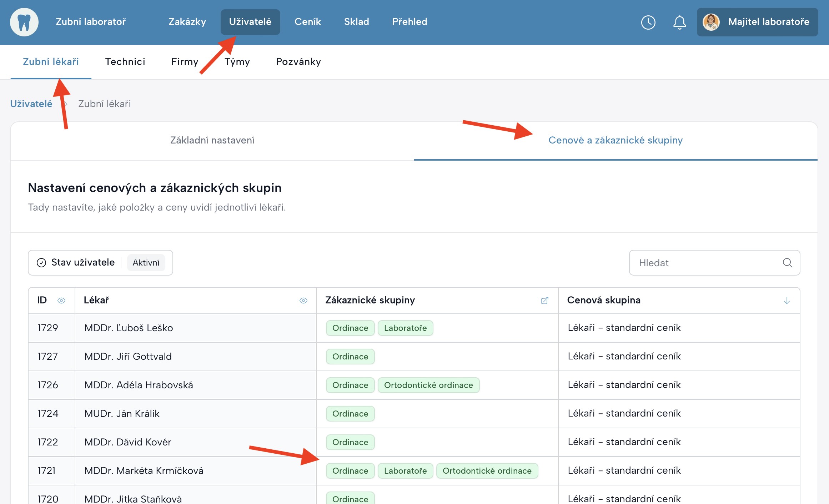Toggle Lékař column visibility eye
The width and height of the screenshot is (829, 504).
303,301
